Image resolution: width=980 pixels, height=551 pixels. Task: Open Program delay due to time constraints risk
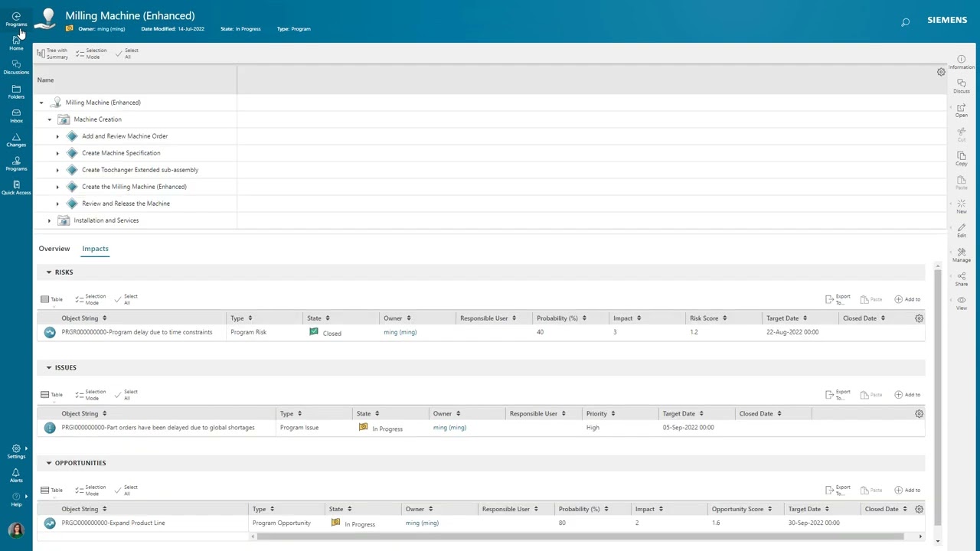137,332
